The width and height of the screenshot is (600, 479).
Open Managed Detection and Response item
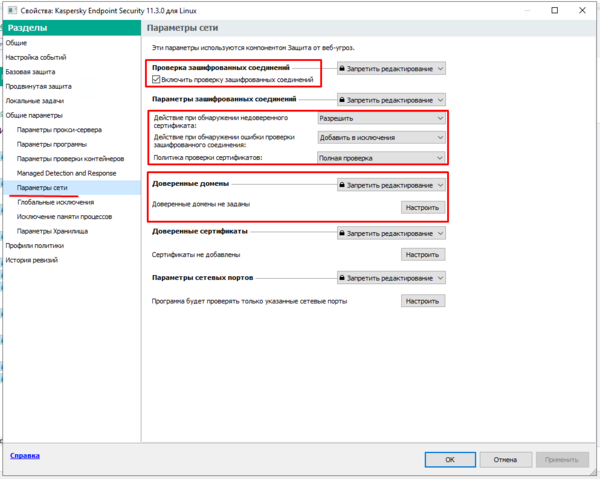[66, 173]
